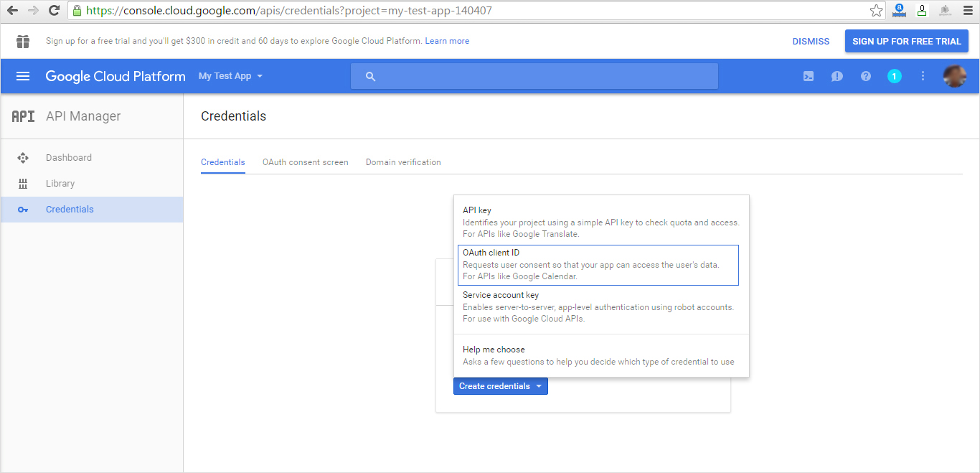
Task: Open the feedback alert icon
Action: coord(837,76)
